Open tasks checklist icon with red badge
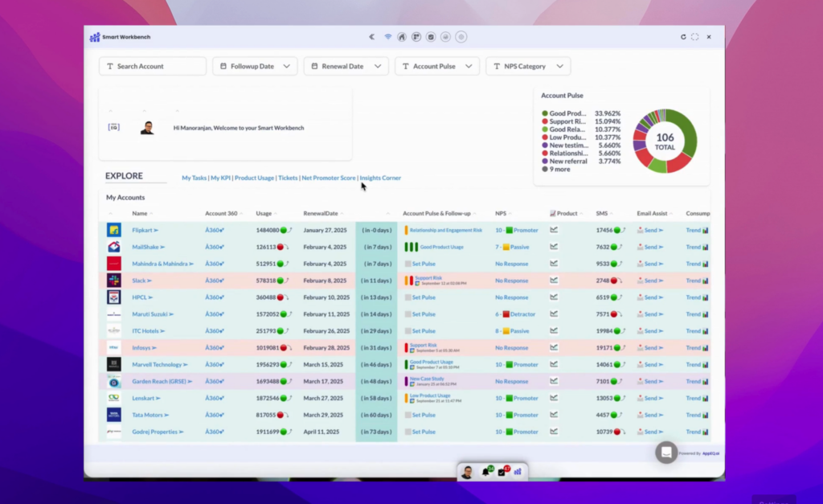The image size is (823, 504). [502, 472]
